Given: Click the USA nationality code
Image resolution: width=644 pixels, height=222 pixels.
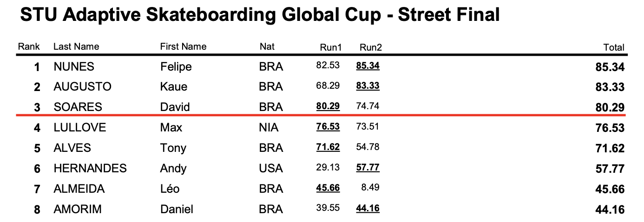Looking at the screenshot, I should pos(270,168).
